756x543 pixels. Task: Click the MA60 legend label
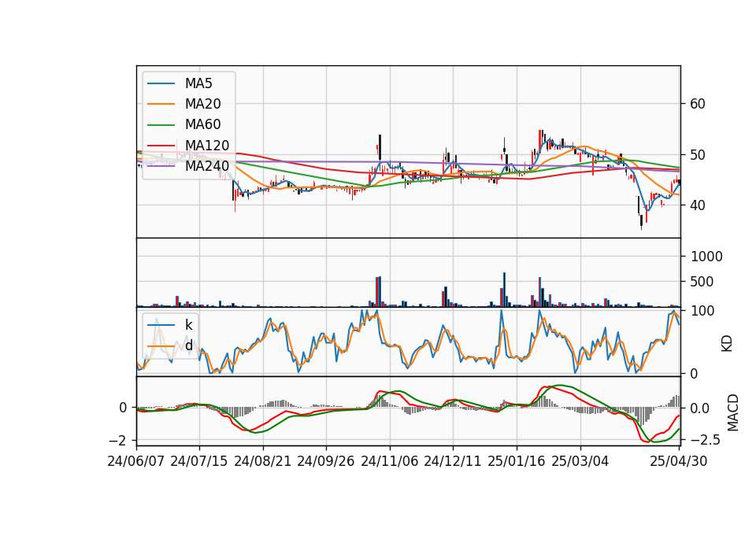pos(202,125)
